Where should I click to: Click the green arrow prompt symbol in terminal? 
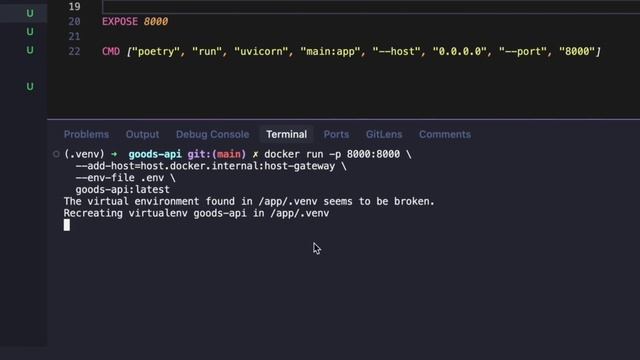114,154
